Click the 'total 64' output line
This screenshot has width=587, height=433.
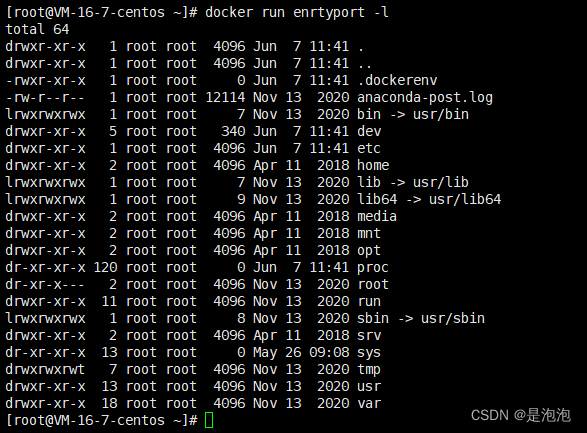point(37,29)
